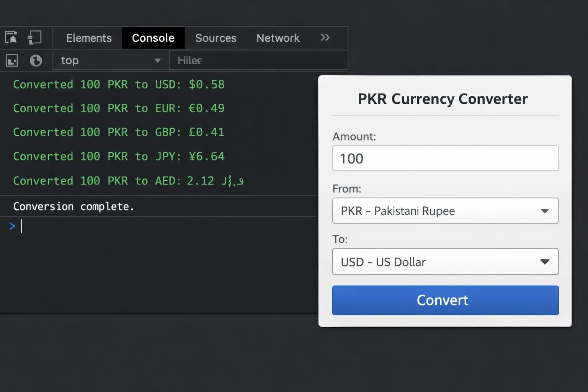Show the console sidebar panel icon

[12, 60]
